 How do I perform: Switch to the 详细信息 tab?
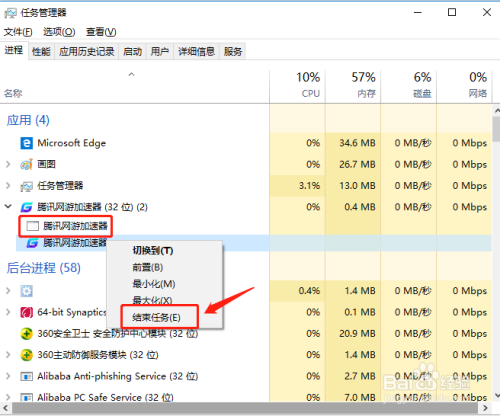(x=196, y=51)
